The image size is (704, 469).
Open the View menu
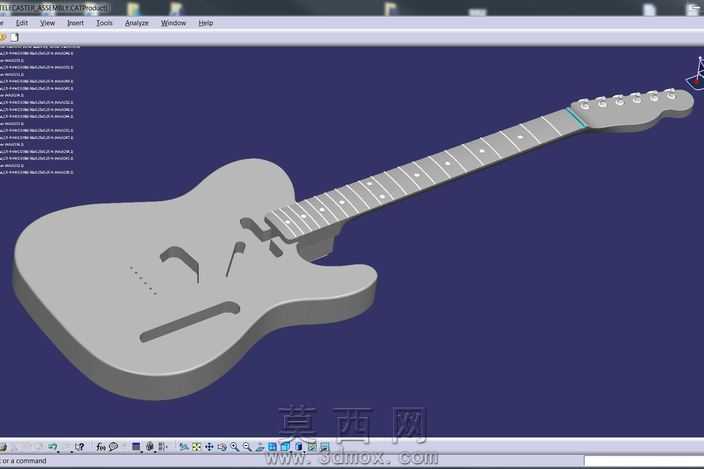47,23
